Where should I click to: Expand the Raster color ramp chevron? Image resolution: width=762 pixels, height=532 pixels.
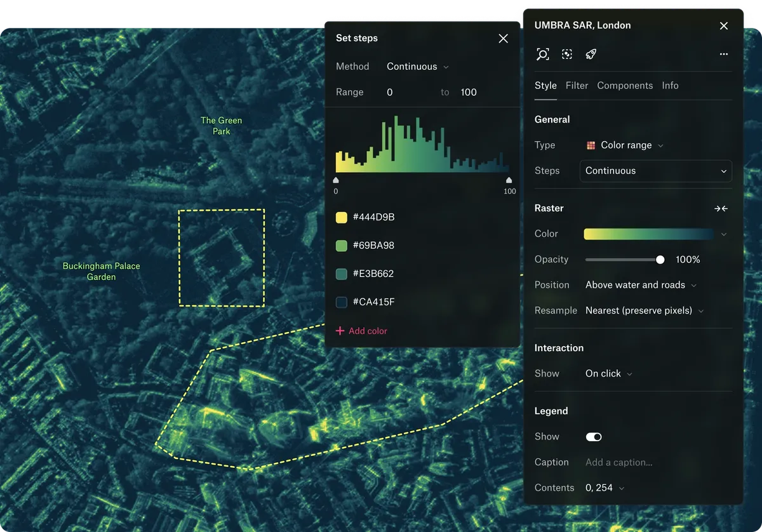724,234
